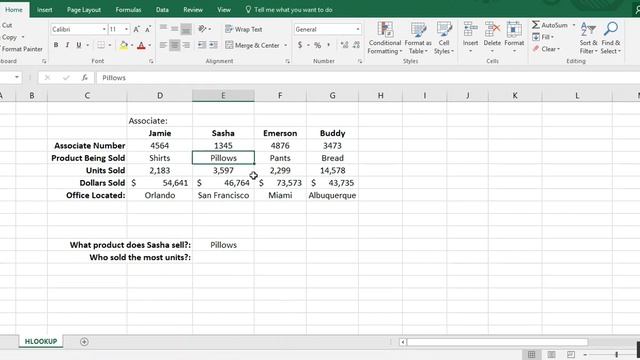Add a new sheet with plus icon
640x360 pixels.
point(84,342)
